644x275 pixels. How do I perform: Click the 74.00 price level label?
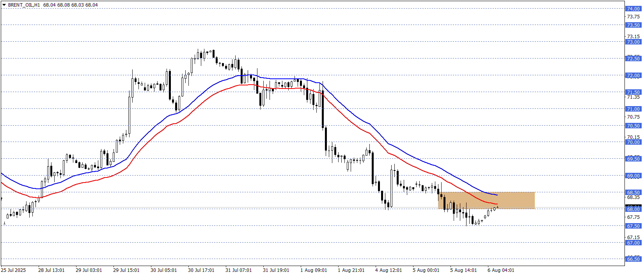coord(633,9)
